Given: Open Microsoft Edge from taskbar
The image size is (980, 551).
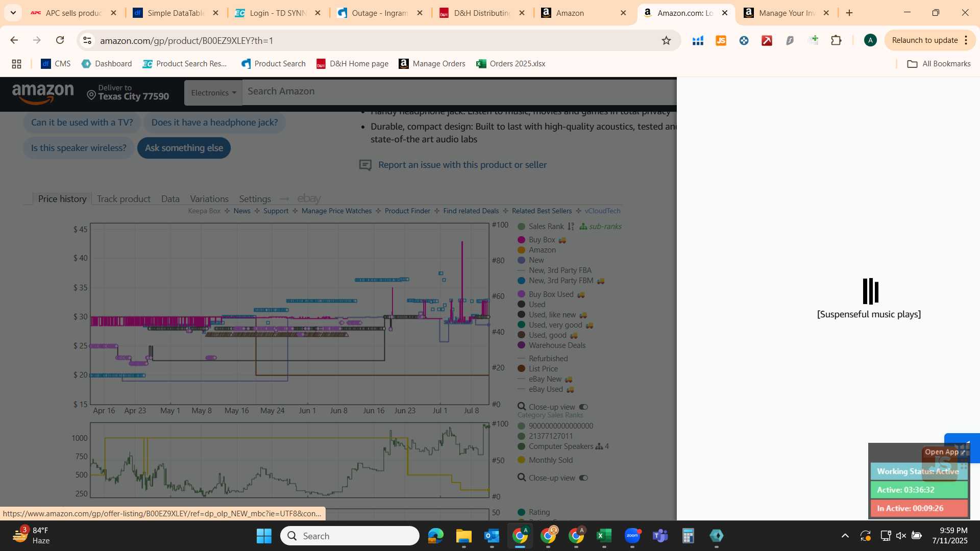Looking at the screenshot, I should pyautogui.click(x=435, y=536).
